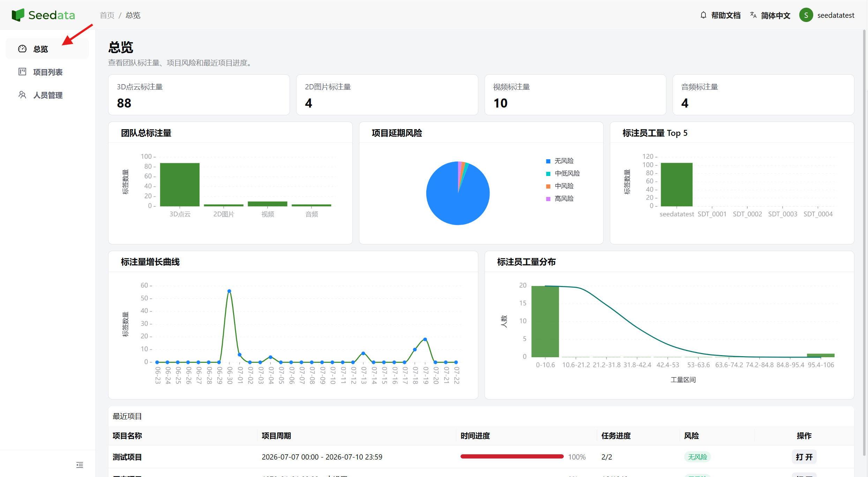Click the 3D点云标注量 card

pos(199,95)
